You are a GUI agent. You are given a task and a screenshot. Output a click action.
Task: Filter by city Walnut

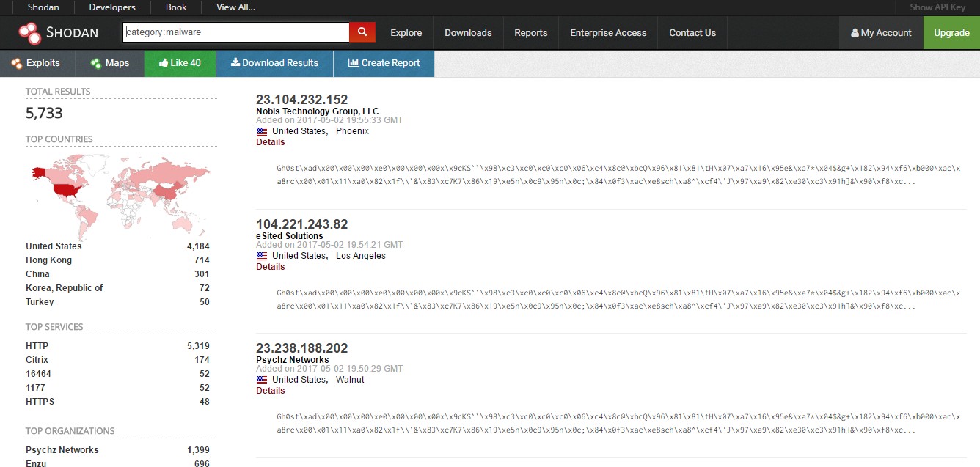[x=350, y=380]
